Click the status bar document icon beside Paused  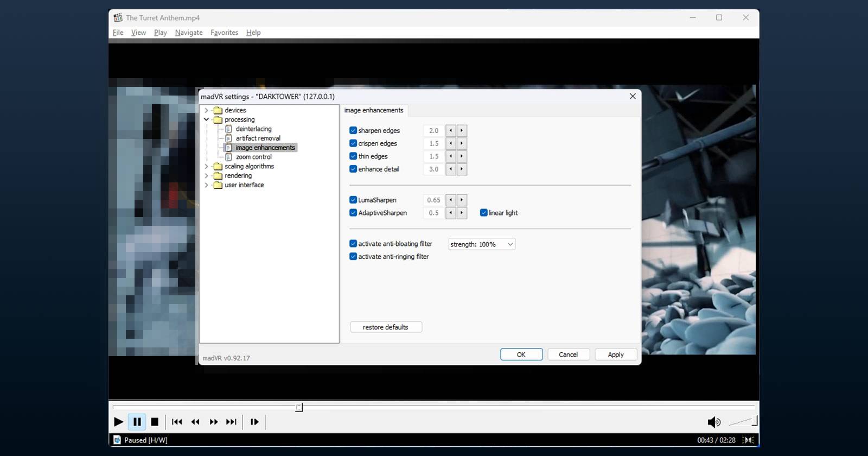[x=117, y=440]
